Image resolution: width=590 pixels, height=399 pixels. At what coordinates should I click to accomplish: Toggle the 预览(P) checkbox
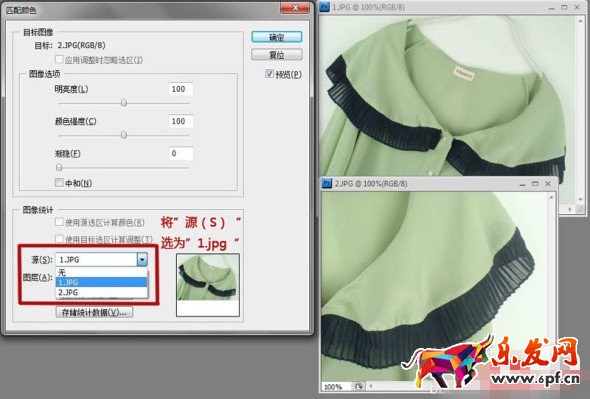tap(269, 74)
